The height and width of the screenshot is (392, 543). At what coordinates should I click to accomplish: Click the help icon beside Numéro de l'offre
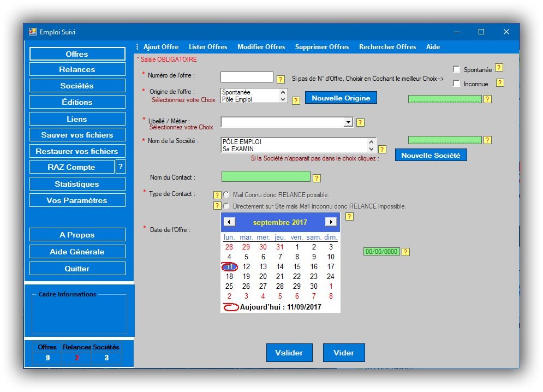pyautogui.click(x=281, y=79)
